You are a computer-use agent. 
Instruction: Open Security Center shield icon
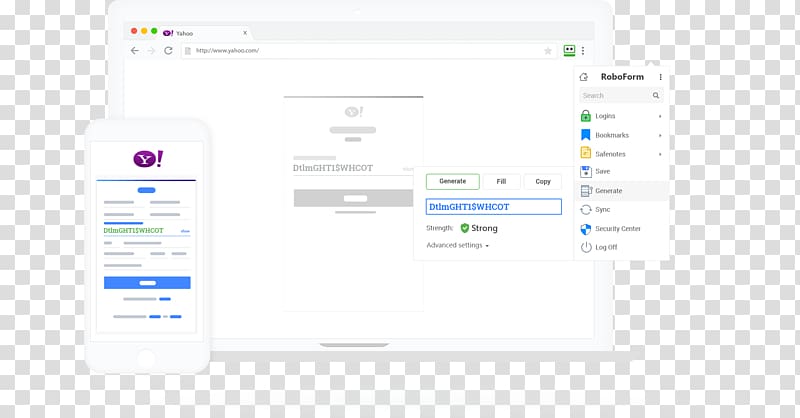(586, 229)
